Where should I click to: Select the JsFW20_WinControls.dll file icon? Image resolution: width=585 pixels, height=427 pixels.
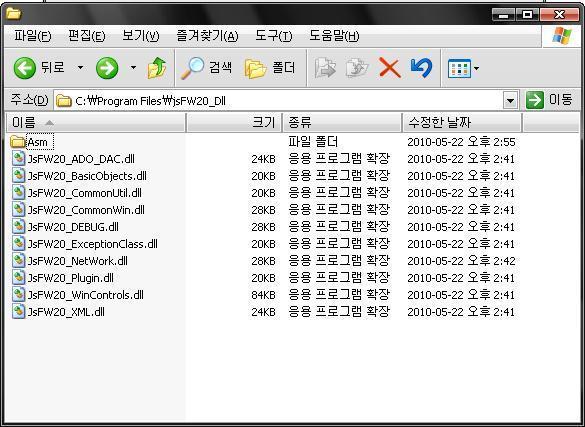tap(18, 295)
